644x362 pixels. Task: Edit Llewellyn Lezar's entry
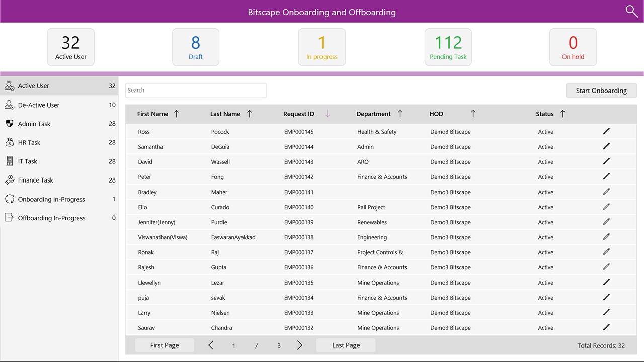tap(606, 282)
